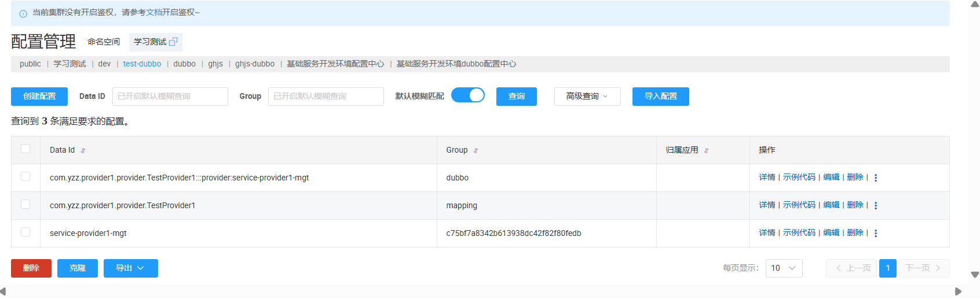Open more-actions menu for the service-provider1-mgt row
The width and height of the screenshot is (980, 299).
click(x=876, y=234)
